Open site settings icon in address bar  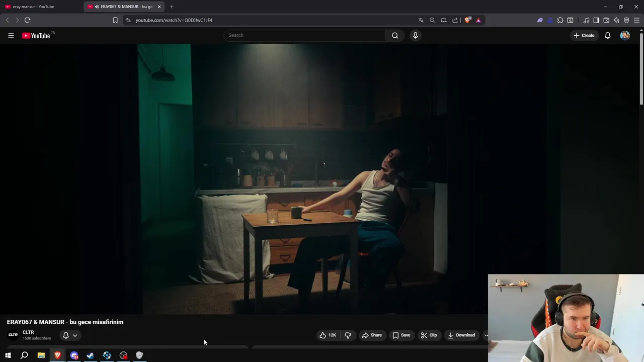click(128, 20)
